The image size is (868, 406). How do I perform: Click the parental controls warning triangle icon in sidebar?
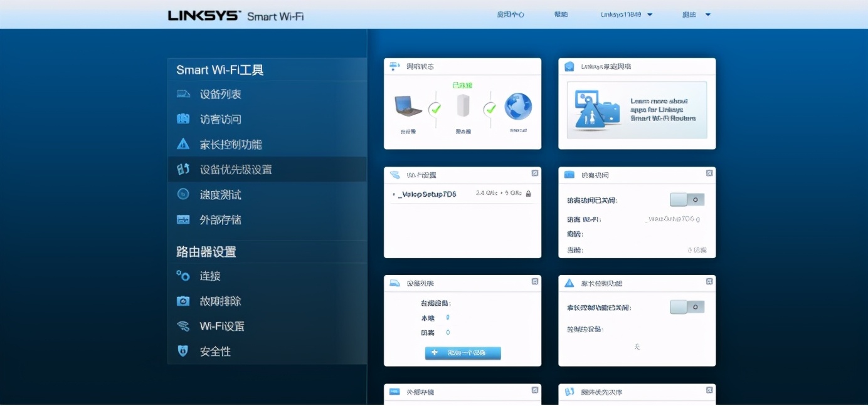click(x=183, y=144)
